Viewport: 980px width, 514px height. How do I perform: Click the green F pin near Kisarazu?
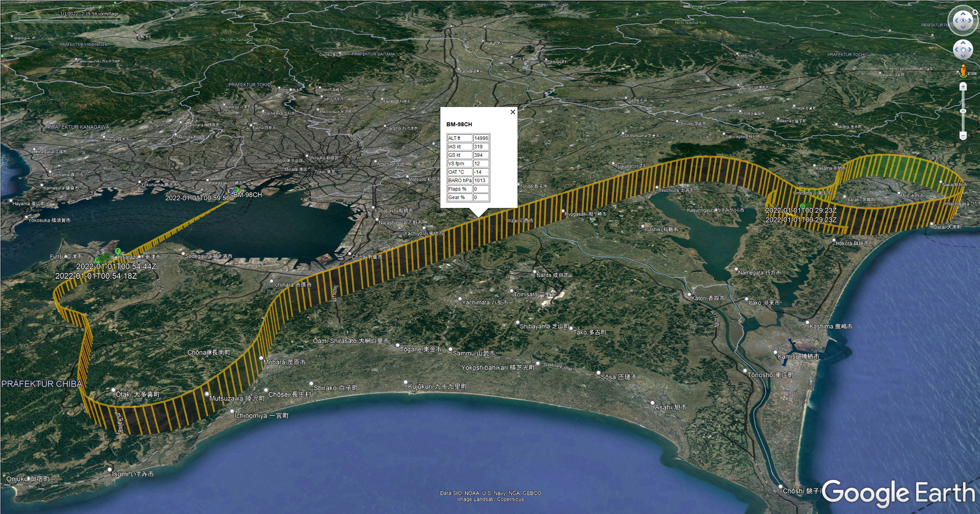click(x=118, y=251)
